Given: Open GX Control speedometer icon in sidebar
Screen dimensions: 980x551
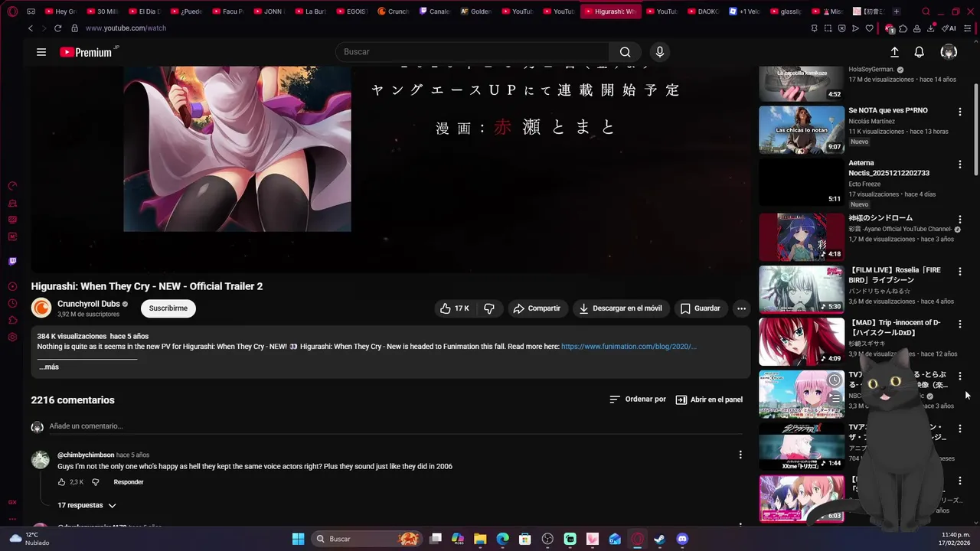Looking at the screenshot, I should tap(12, 186).
